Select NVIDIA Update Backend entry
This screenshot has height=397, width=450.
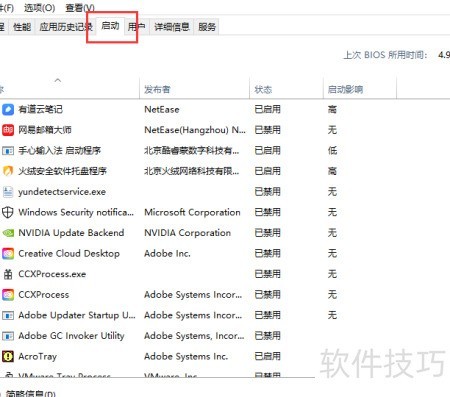[x=71, y=233]
